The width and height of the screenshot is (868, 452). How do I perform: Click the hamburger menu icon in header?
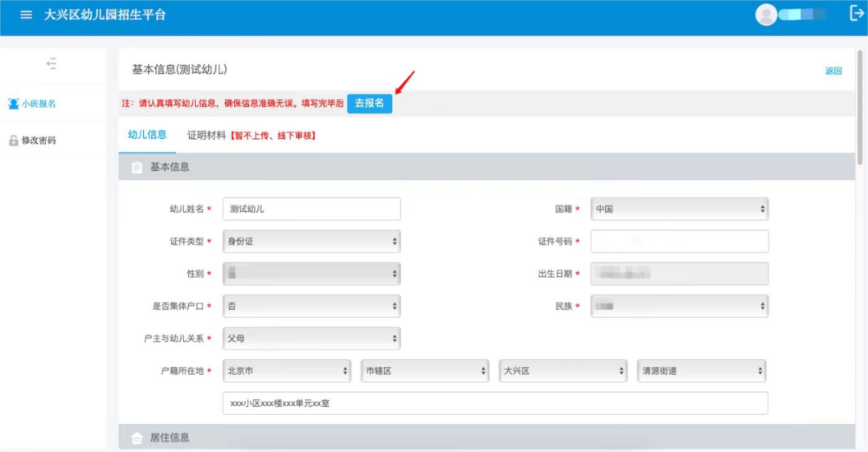27,15
